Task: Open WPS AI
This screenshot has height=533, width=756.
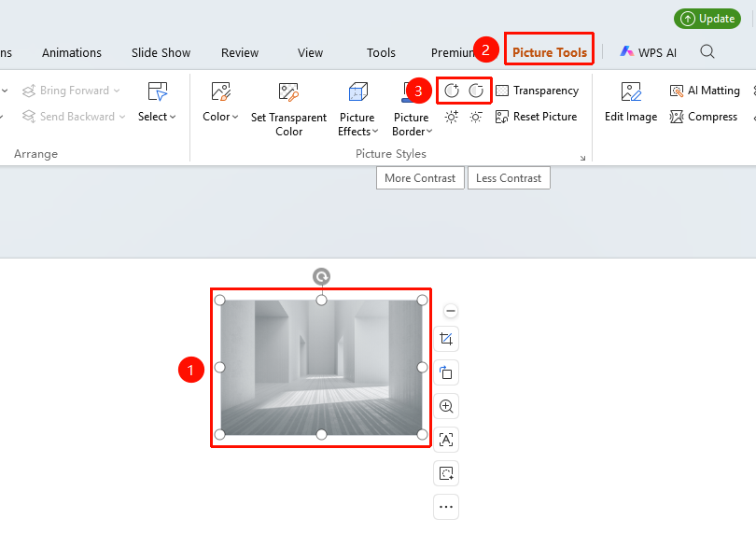Action: click(x=649, y=52)
